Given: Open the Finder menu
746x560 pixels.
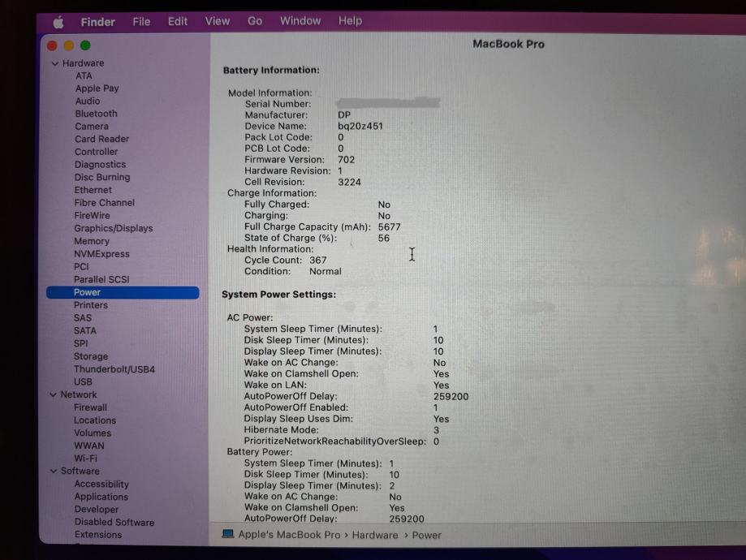Looking at the screenshot, I should 97,22.
